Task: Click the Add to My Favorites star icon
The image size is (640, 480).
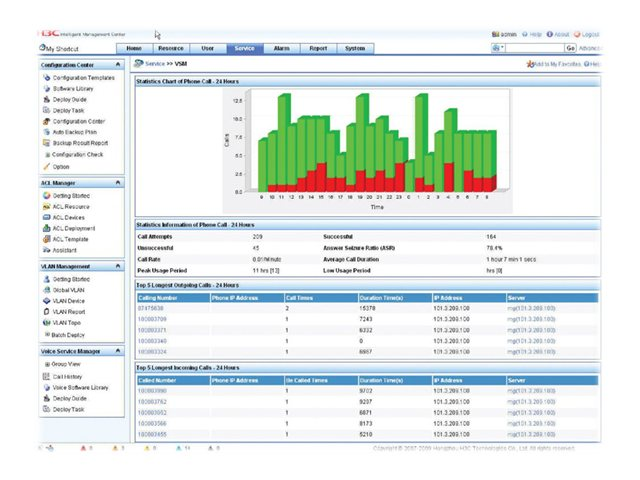Action: [x=529, y=64]
